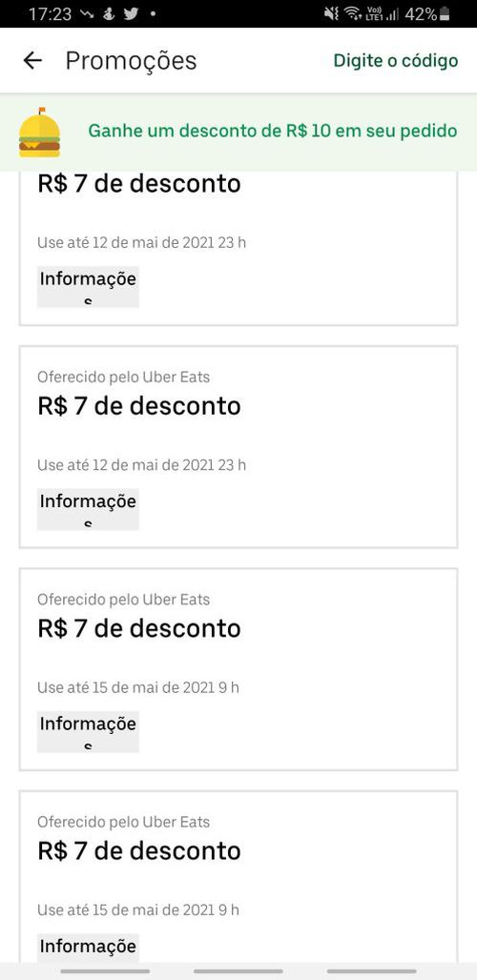Image resolution: width=477 pixels, height=980 pixels.
Task: Tap the center home navigation bar indicator
Action: pos(238,971)
